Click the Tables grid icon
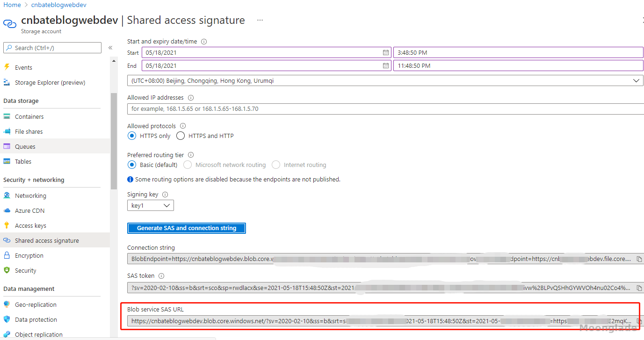Viewport: 644px width, 340px height. (7, 161)
